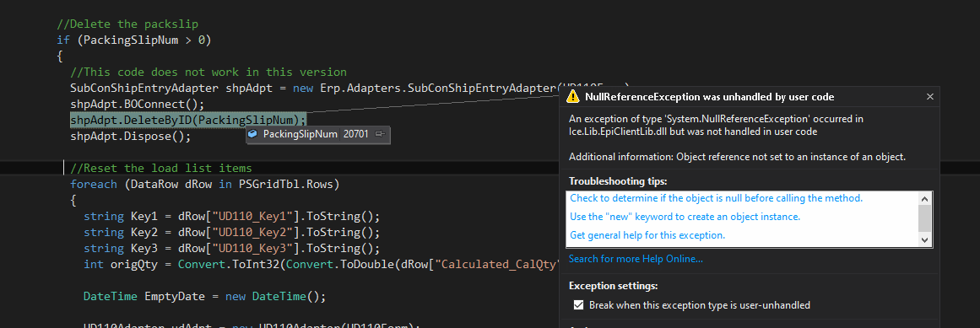
Task: Open 'Use the "new" keyword' troubleshooting tip
Action: coord(685,217)
